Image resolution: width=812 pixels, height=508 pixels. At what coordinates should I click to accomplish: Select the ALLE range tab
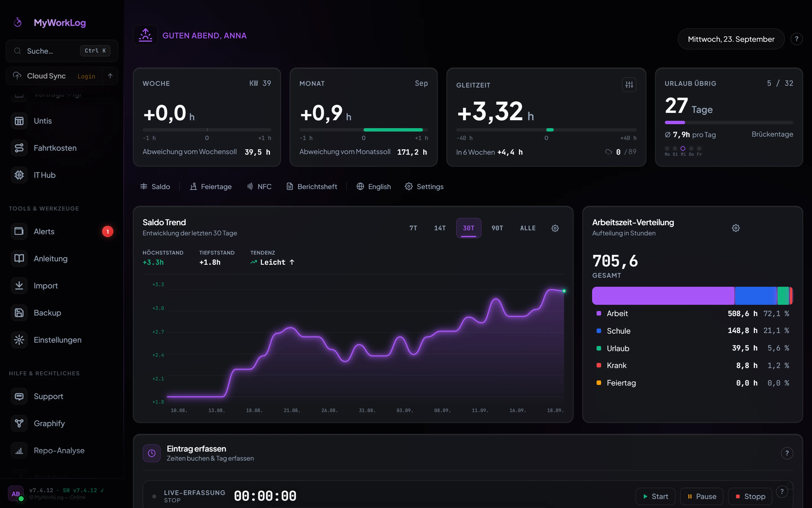pyautogui.click(x=528, y=228)
